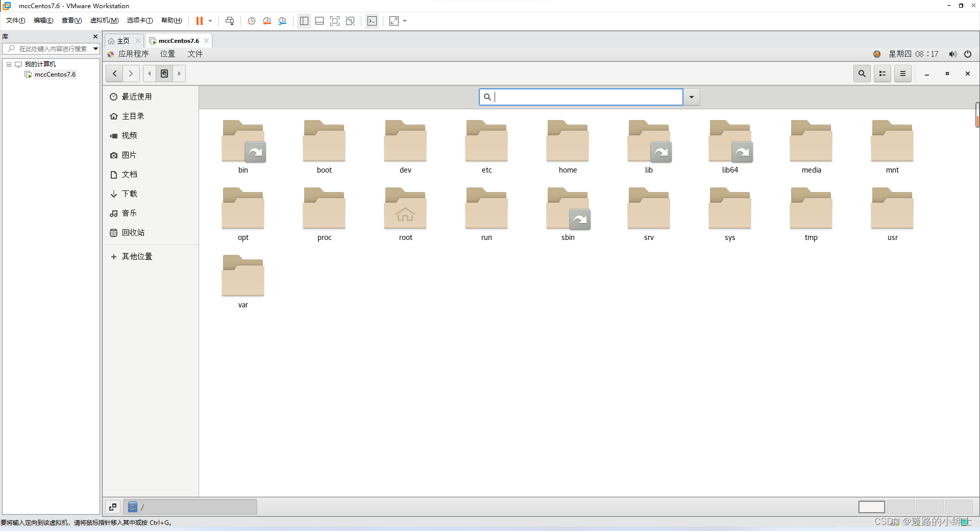Click the taskbar file manager entry
The image size is (980, 531).
point(190,506)
